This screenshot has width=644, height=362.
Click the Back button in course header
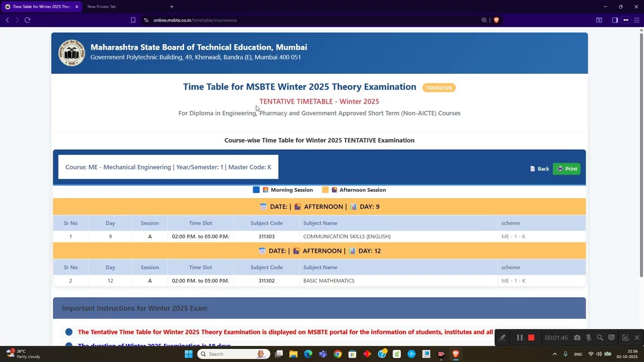(x=539, y=169)
